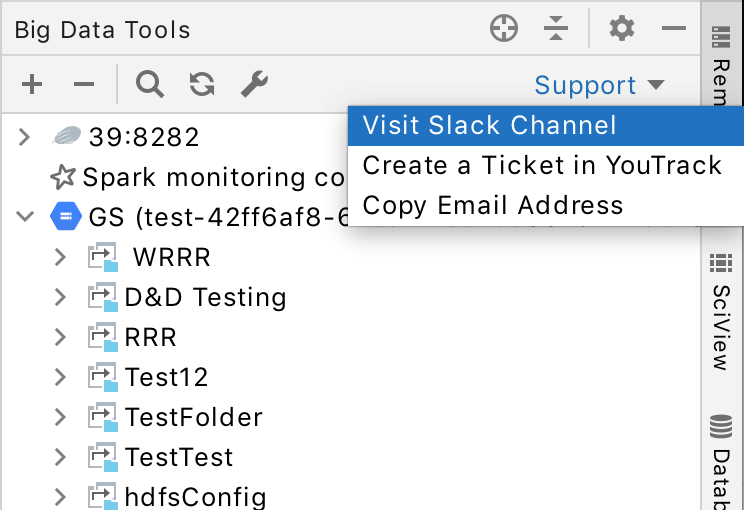
Task: Hide the Big Data Tools panel
Action: 673,29
